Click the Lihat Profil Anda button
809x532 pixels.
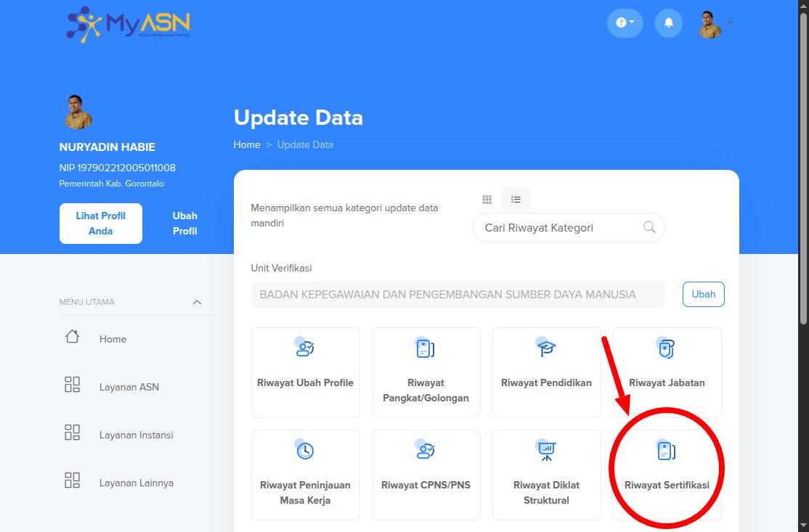pyautogui.click(x=101, y=224)
